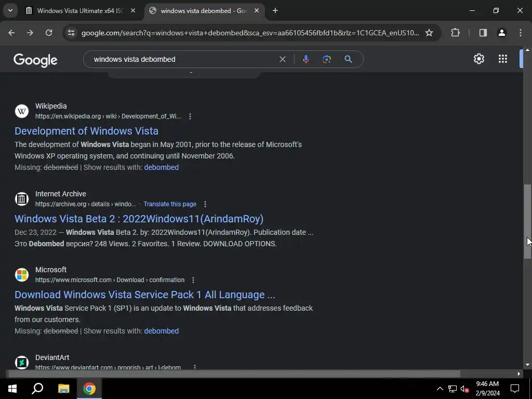Open the tab search dropdown arrow
This screenshot has width=532, height=399.
click(x=10, y=10)
